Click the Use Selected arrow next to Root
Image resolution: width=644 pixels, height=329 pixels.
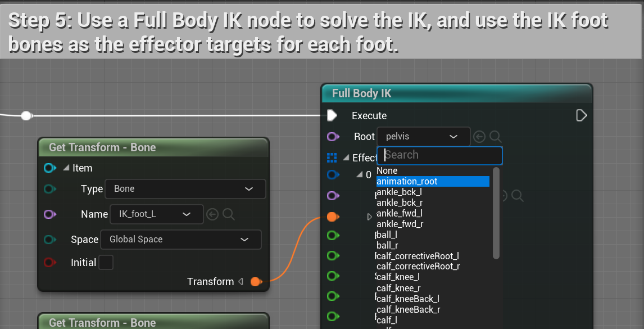[479, 137]
